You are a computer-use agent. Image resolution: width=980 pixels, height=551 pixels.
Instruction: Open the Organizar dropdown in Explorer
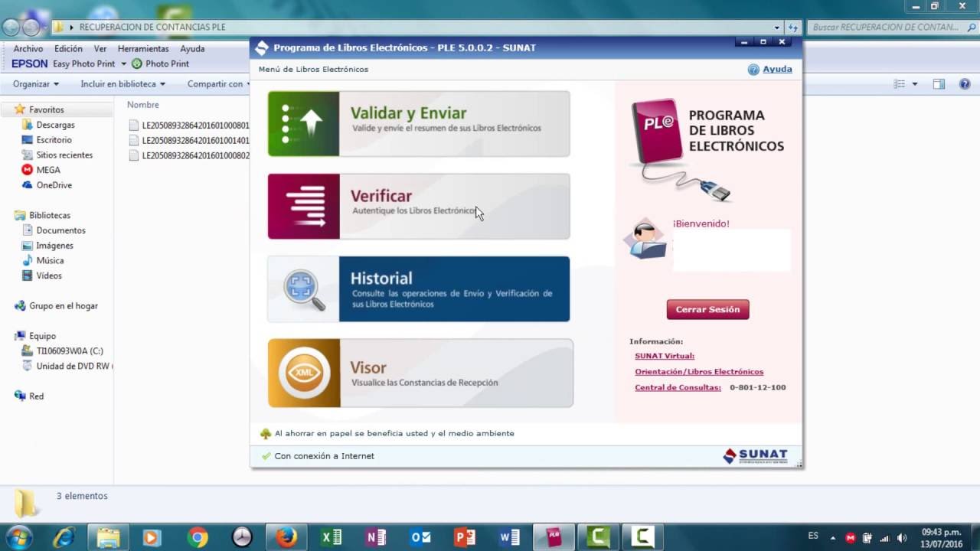36,84
